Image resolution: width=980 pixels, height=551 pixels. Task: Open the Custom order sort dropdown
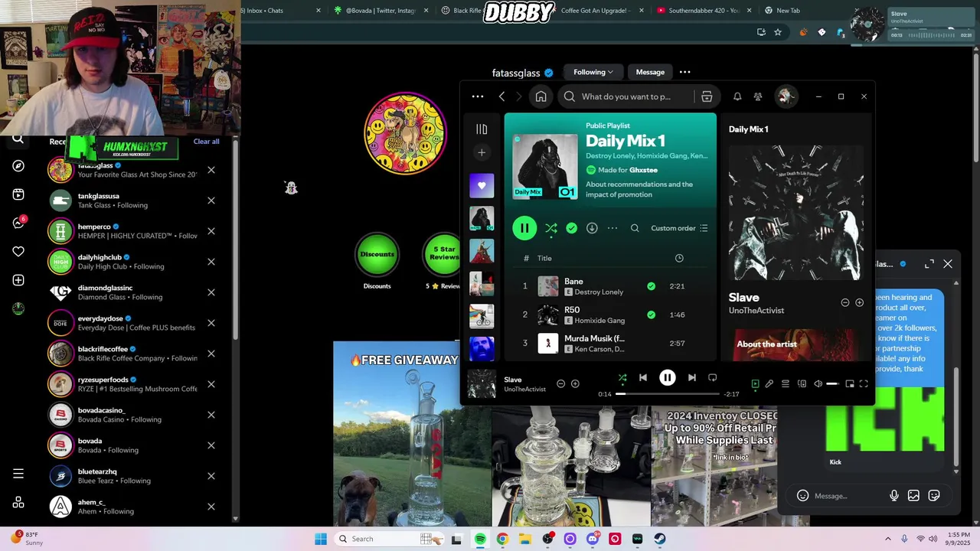[x=679, y=228]
